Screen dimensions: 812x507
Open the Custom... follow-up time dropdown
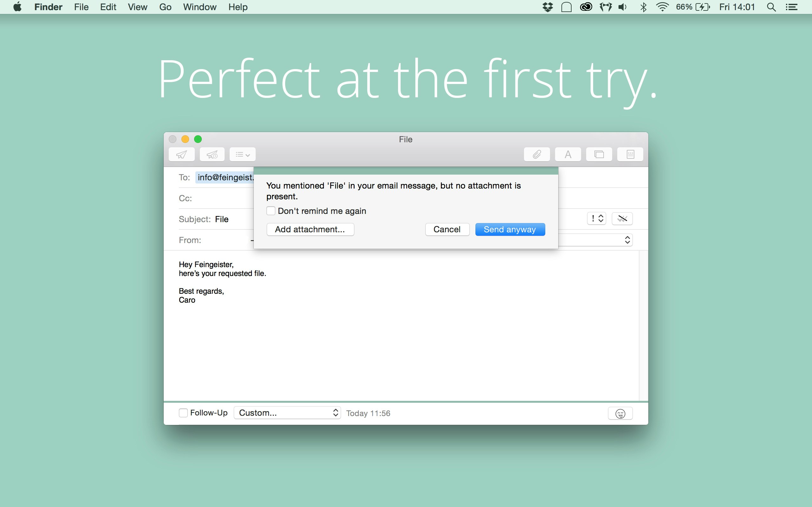coord(287,413)
